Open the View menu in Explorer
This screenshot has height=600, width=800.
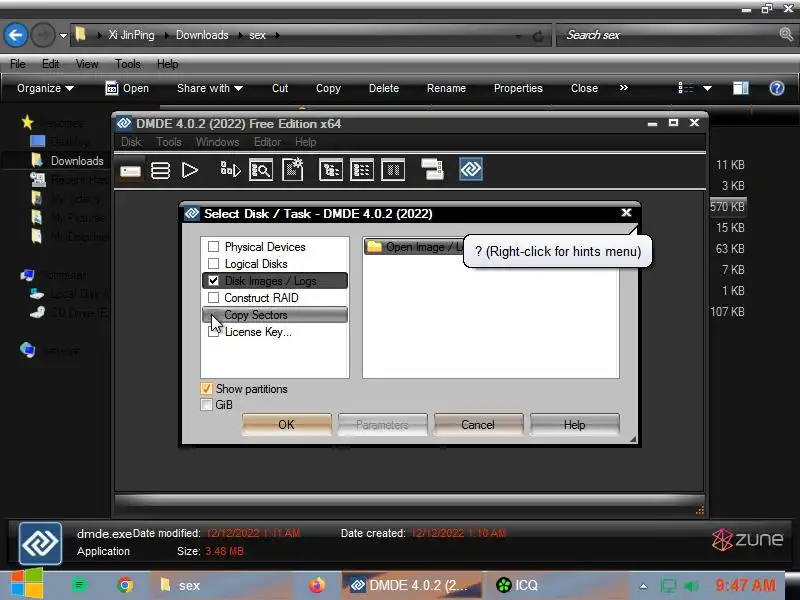(x=87, y=64)
